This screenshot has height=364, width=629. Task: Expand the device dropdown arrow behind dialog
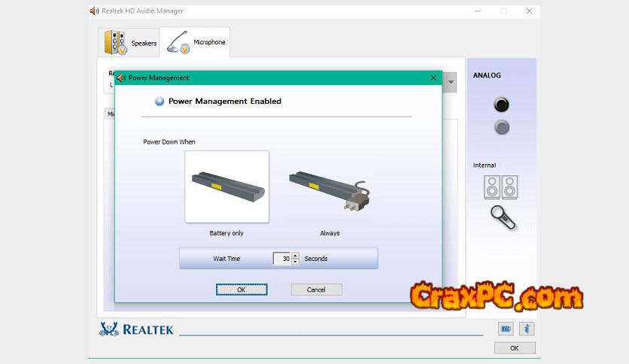click(451, 82)
